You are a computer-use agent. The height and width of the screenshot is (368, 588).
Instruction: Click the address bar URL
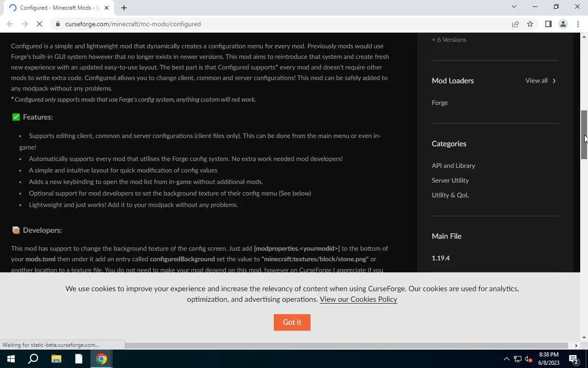[133, 24]
